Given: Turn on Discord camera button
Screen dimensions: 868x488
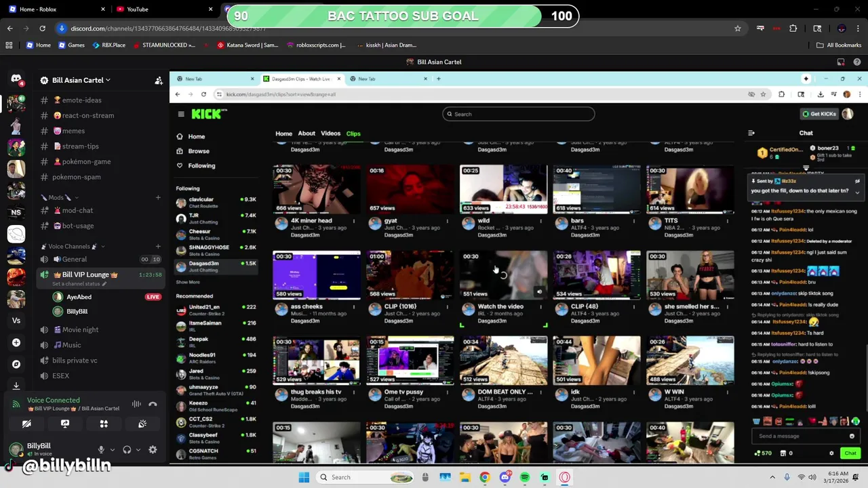Looking at the screenshot, I should tap(26, 424).
